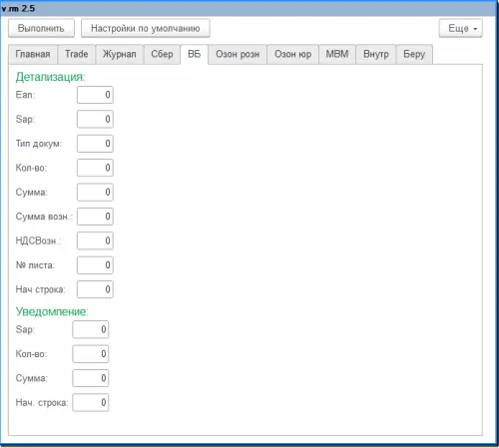499x448 pixels.
Task: Switch to the Главная tab
Action: tap(33, 54)
